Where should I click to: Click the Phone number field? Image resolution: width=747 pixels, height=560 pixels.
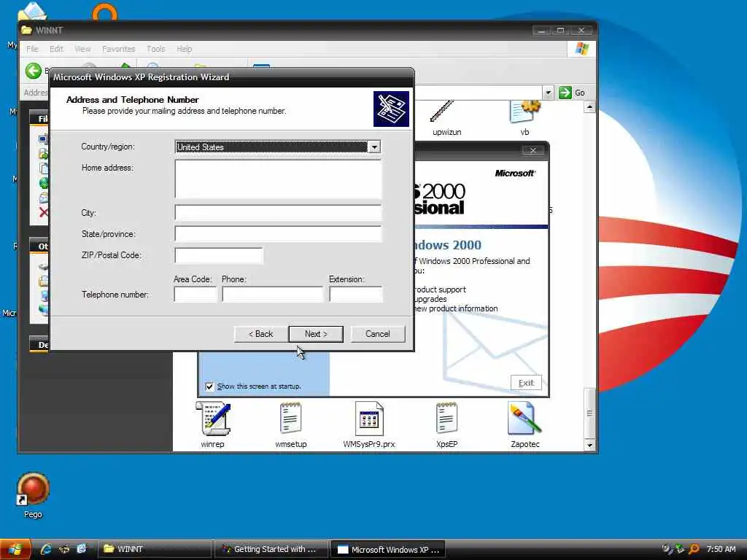click(273, 295)
